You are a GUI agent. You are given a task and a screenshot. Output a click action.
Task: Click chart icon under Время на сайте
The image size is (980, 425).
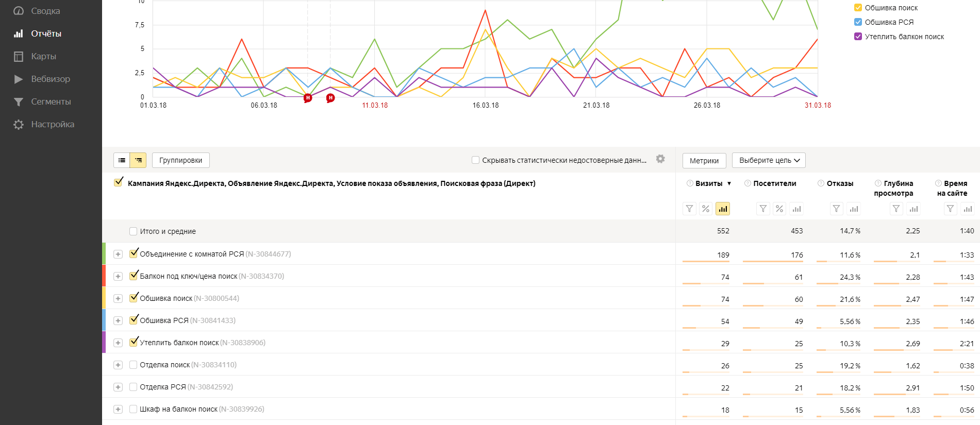pyautogui.click(x=968, y=209)
